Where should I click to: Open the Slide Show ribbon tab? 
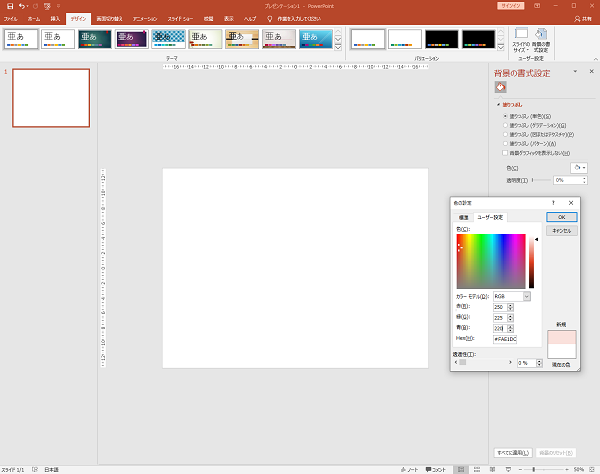click(x=180, y=19)
